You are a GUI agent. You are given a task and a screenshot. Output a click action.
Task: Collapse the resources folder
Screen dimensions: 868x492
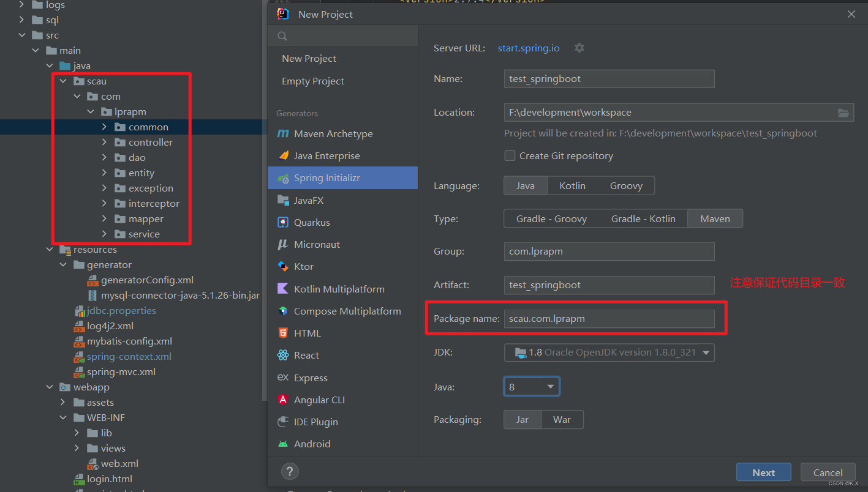[x=50, y=249]
